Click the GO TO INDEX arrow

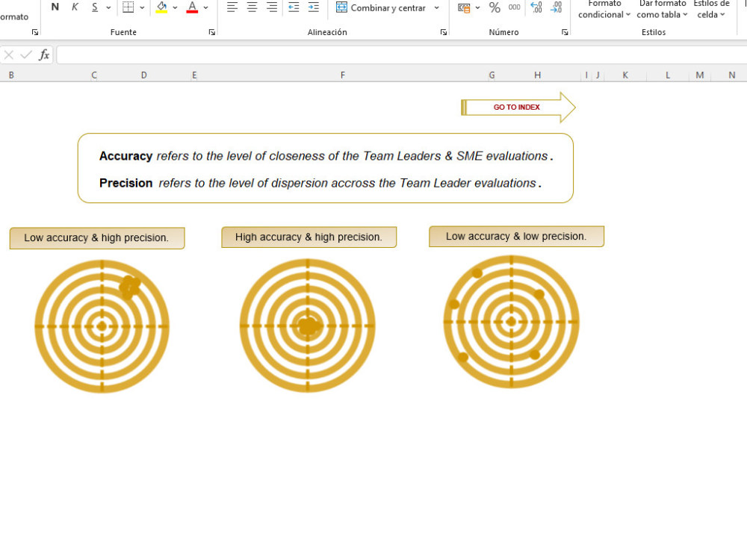point(518,107)
